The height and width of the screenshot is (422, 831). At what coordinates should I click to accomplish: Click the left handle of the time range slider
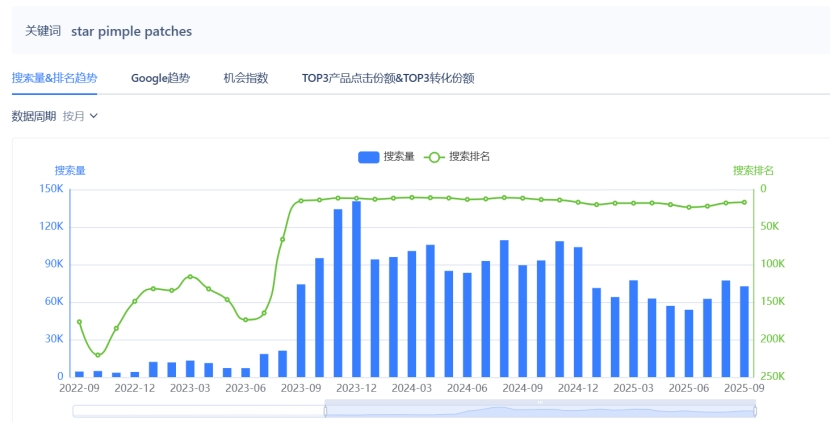(x=325, y=410)
